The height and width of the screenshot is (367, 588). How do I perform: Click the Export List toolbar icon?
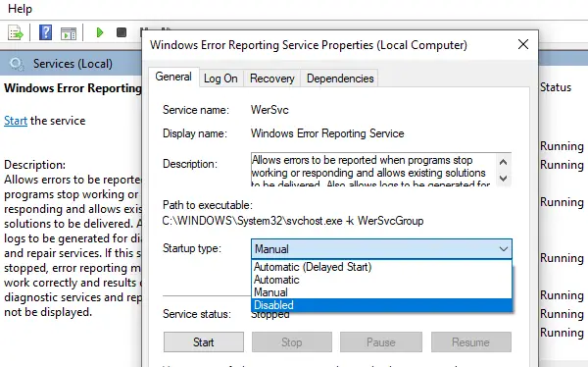[16, 32]
